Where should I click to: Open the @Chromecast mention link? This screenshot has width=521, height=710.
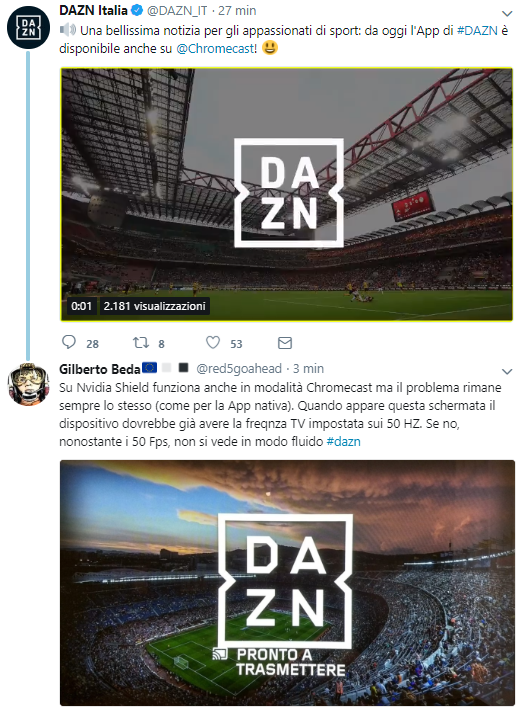tap(215, 48)
